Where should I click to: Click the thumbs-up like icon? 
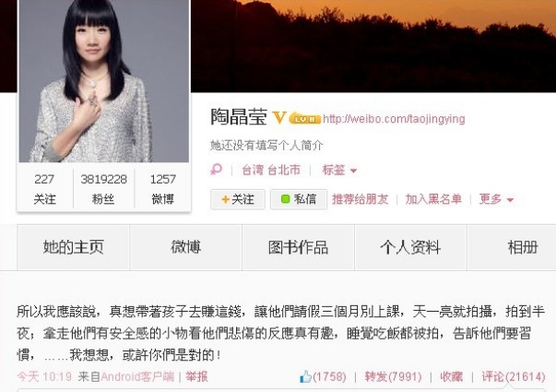[x=305, y=376]
